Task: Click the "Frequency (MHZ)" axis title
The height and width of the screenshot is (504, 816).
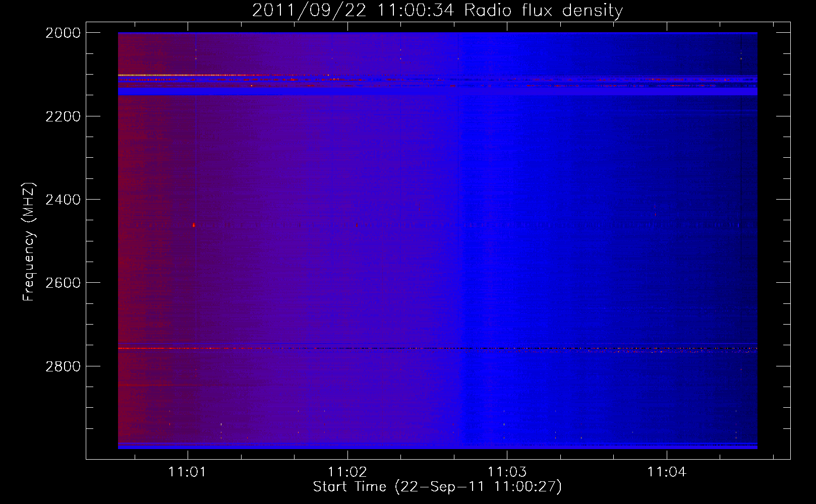Action: 29,242
